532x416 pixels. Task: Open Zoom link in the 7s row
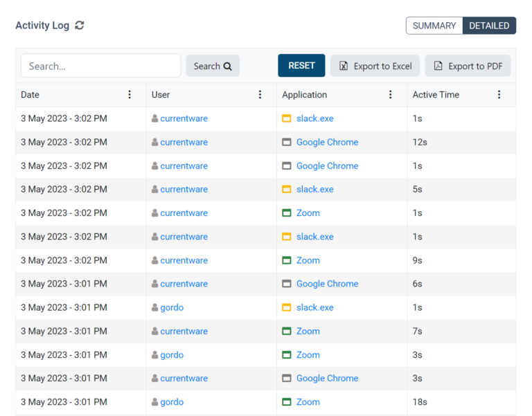[x=308, y=332]
